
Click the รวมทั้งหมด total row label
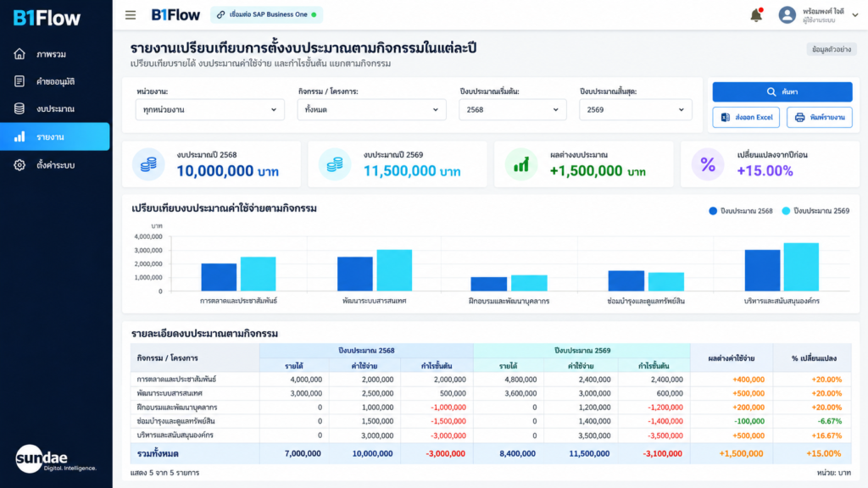[x=158, y=454]
